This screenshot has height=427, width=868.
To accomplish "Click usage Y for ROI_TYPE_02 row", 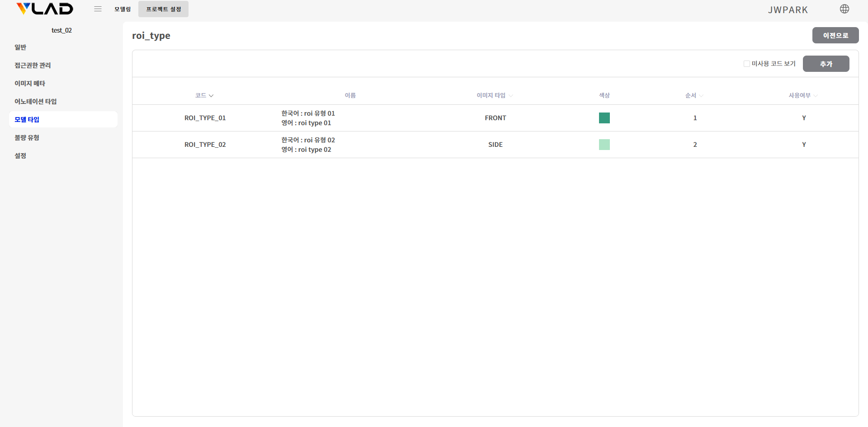I will (804, 145).
